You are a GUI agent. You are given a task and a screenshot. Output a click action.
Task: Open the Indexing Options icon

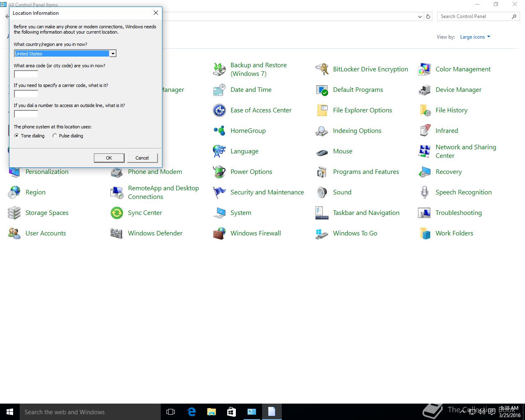(x=322, y=131)
